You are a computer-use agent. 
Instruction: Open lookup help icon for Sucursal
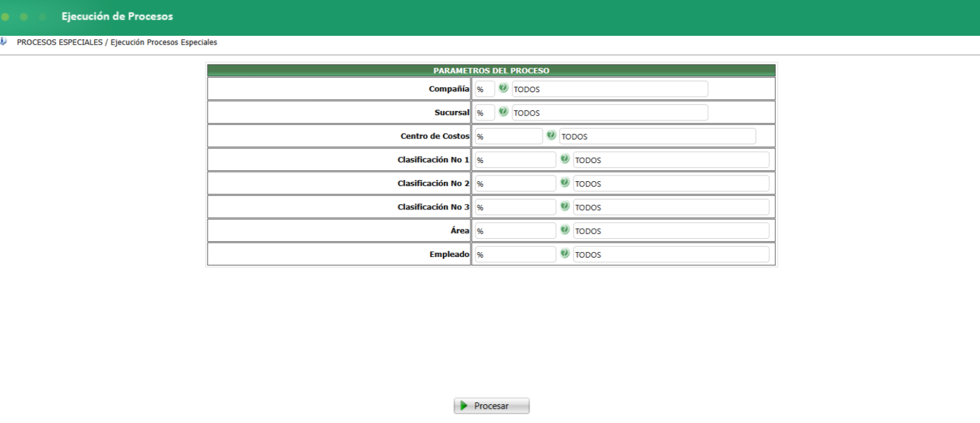(x=503, y=112)
